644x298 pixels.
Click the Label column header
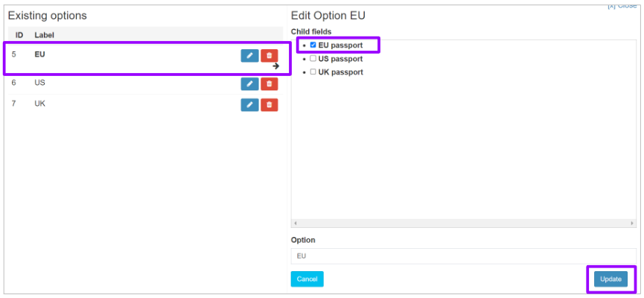tap(45, 35)
